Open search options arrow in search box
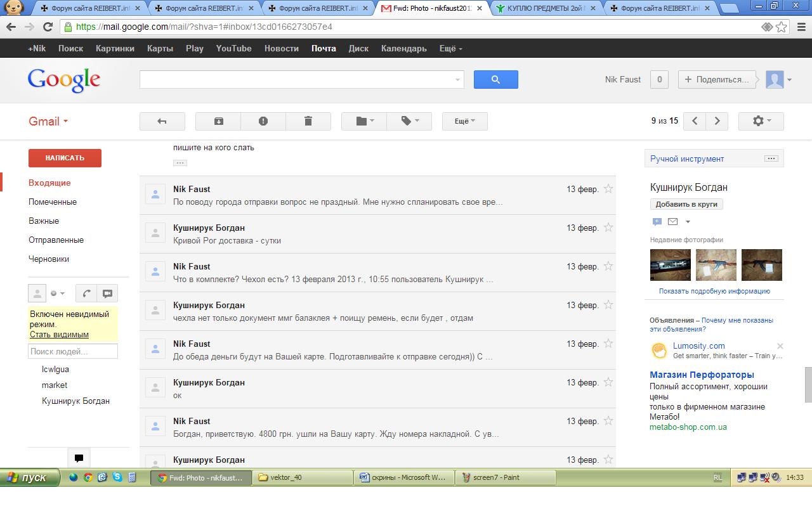Viewport: 812px width, 523px height. click(457, 79)
